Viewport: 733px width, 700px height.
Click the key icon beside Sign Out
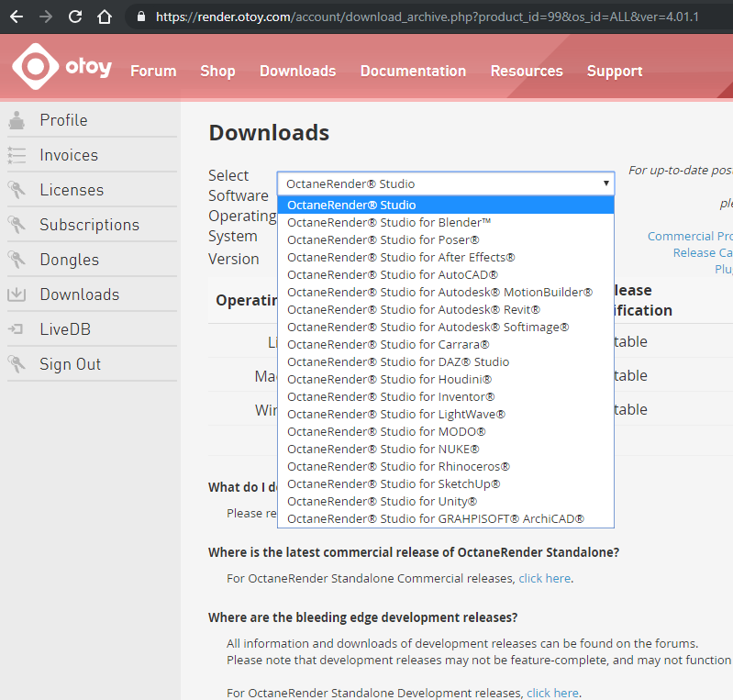pyautogui.click(x=17, y=364)
